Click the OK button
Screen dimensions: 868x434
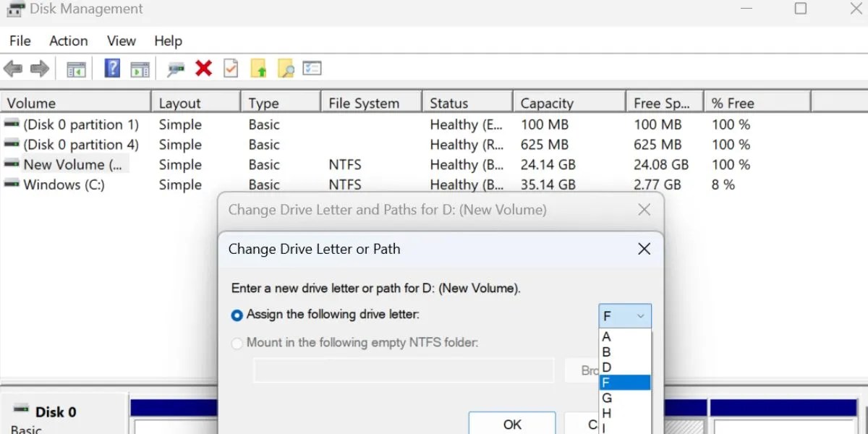tap(511, 425)
